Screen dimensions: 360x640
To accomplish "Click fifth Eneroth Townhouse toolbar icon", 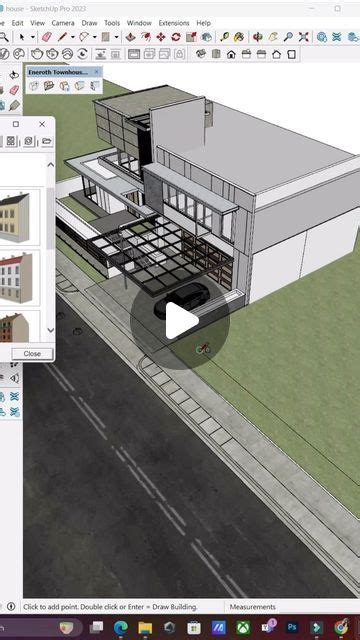I will coord(95,86).
